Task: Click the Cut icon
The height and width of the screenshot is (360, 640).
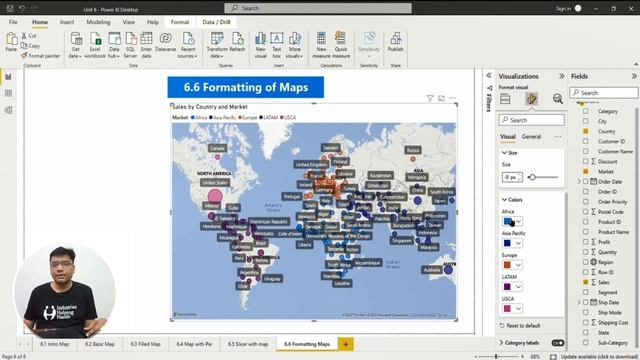Action: 24,36
